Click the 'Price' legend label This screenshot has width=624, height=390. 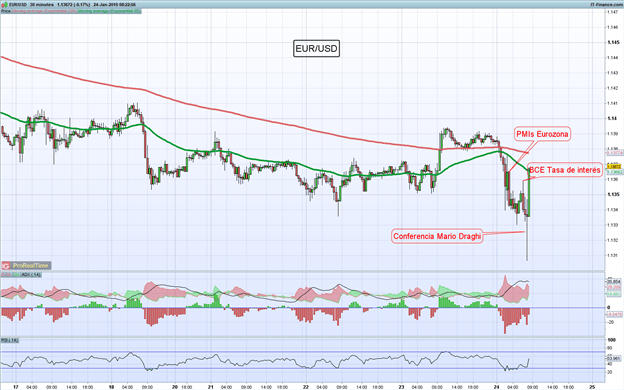point(6,11)
